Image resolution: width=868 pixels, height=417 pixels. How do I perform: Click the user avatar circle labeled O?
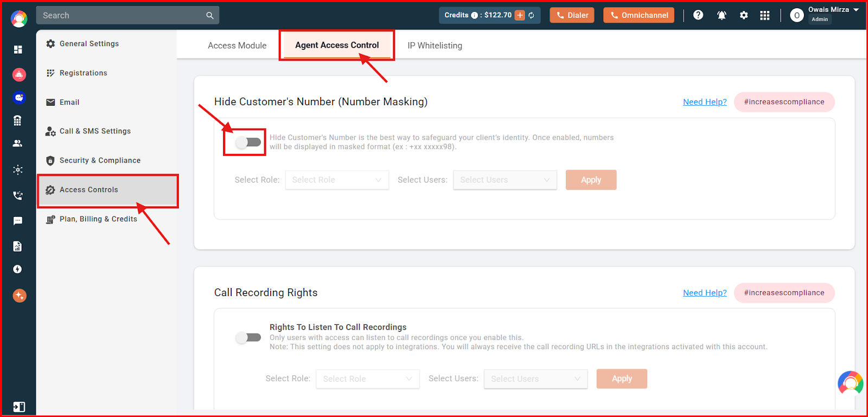click(x=797, y=15)
